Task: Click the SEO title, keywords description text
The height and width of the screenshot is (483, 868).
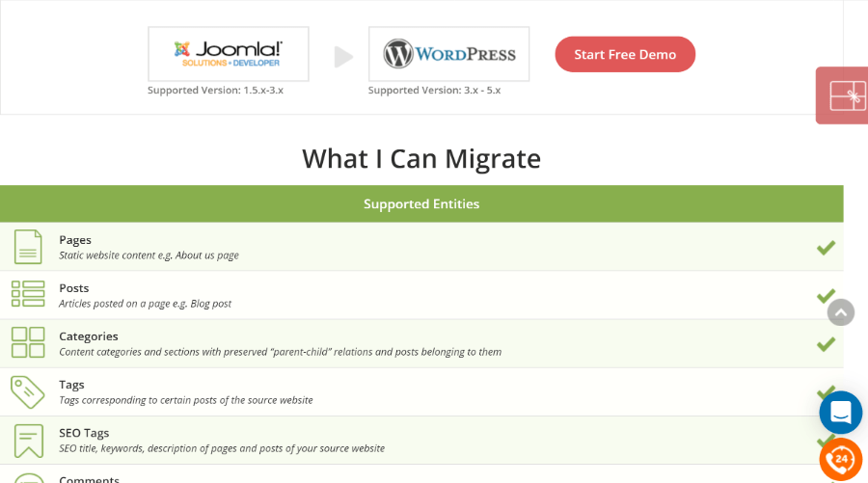Action: pos(222,448)
